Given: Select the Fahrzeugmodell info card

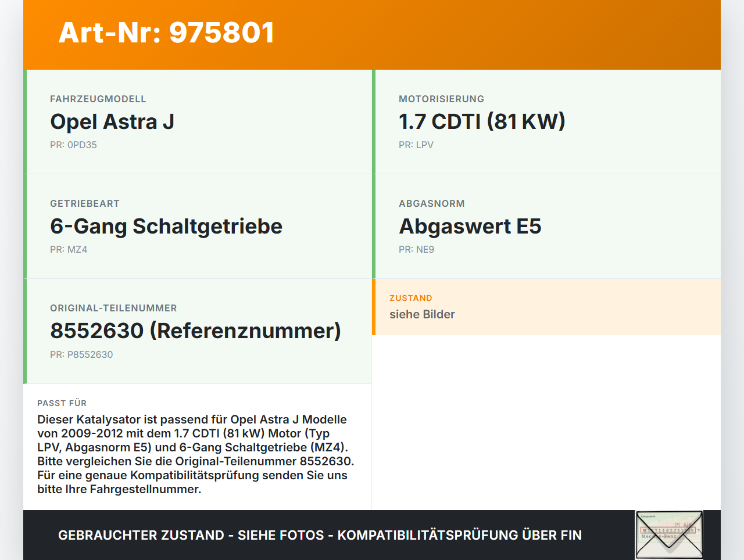Looking at the screenshot, I should point(198,121).
